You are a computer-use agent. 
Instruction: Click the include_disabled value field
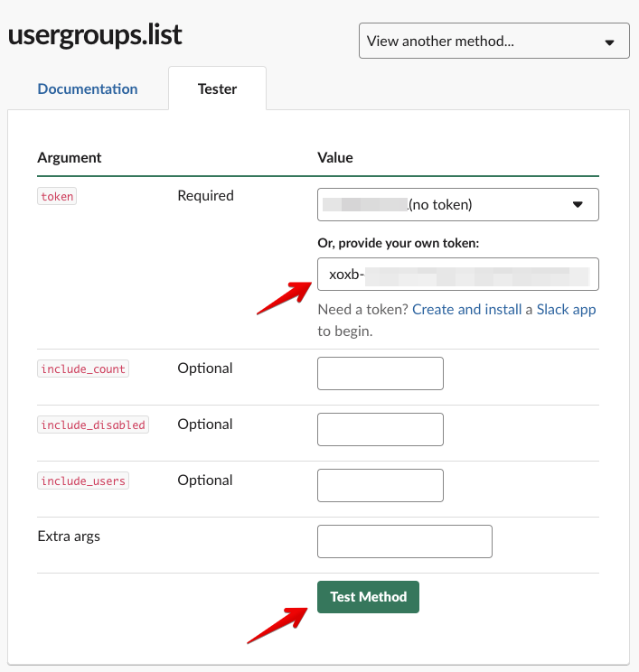click(381, 429)
